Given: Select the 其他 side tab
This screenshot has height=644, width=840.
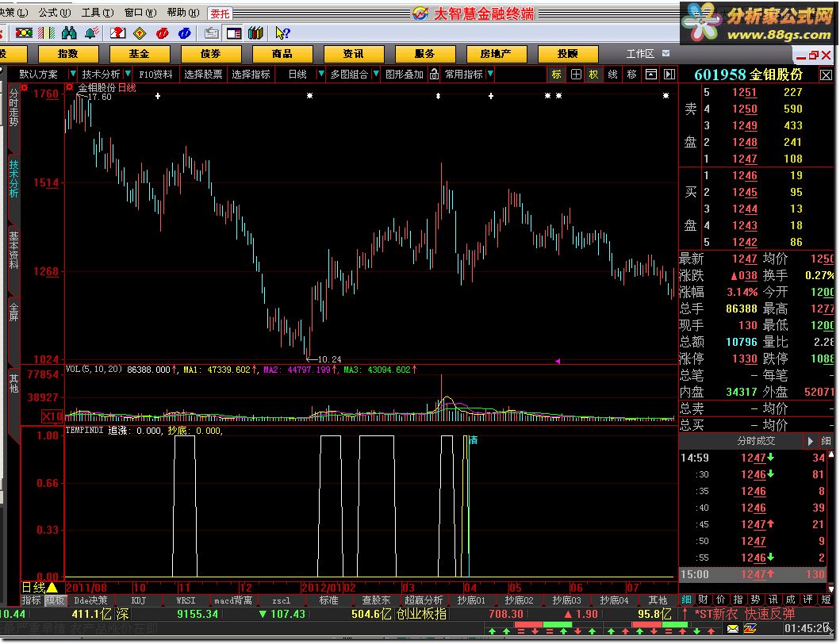Looking at the screenshot, I should [13, 383].
